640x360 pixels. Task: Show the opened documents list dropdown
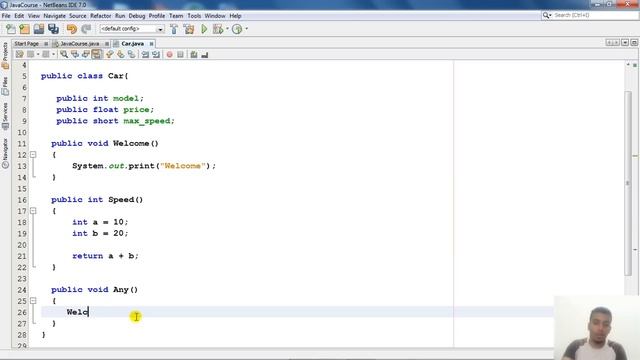pyautogui.click(x=625, y=42)
